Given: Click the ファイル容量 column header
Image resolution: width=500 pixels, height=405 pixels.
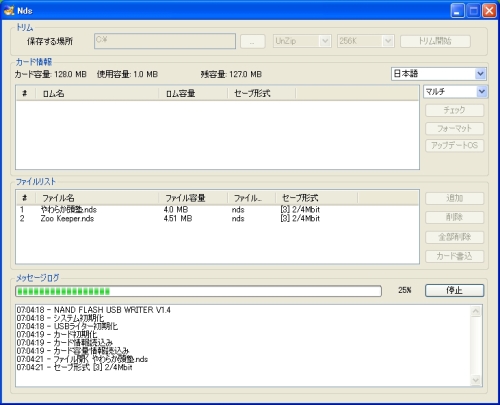Looking at the screenshot, I should click(x=193, y=198).
